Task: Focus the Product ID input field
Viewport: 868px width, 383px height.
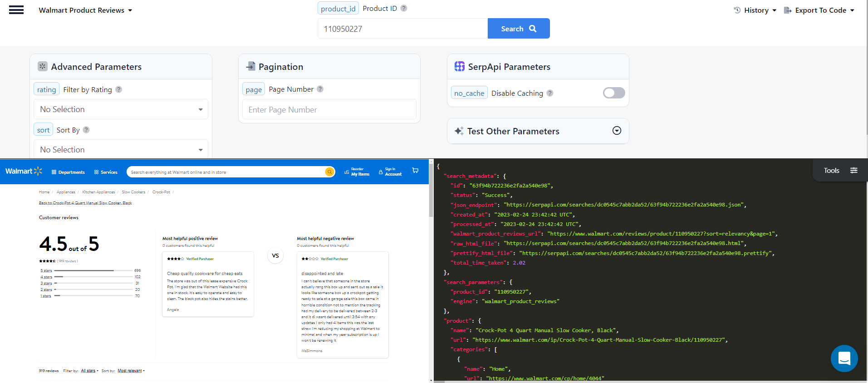Action: [x=402, y=29]
